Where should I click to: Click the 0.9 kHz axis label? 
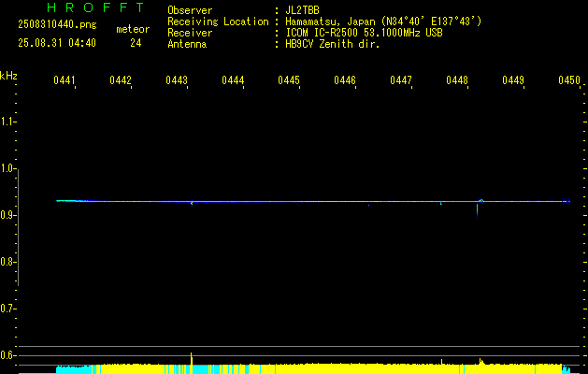[x=7, y=215]
